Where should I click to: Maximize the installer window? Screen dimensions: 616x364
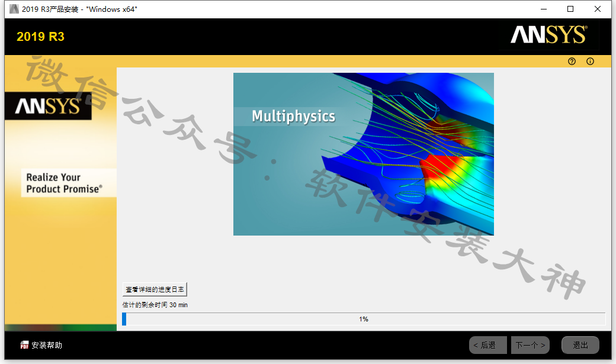(570, 9)
